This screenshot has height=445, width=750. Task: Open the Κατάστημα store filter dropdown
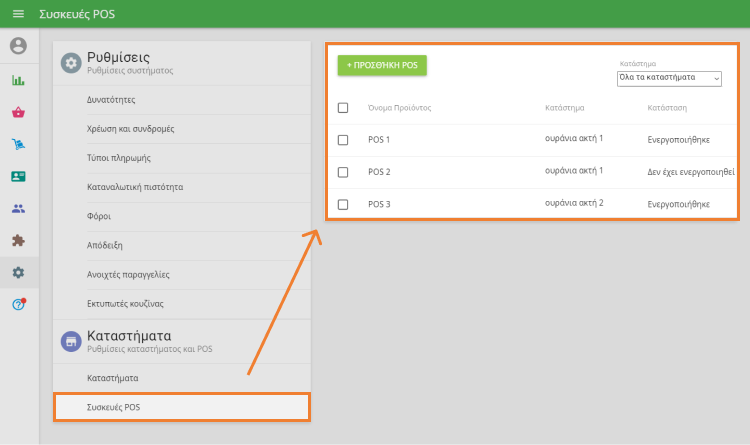tap(669, 78)
